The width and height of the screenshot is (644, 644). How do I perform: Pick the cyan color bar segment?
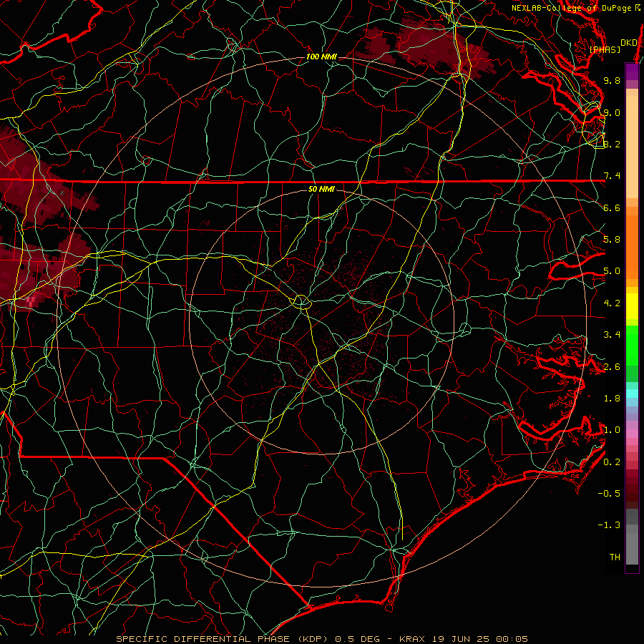tap(632, 394)
